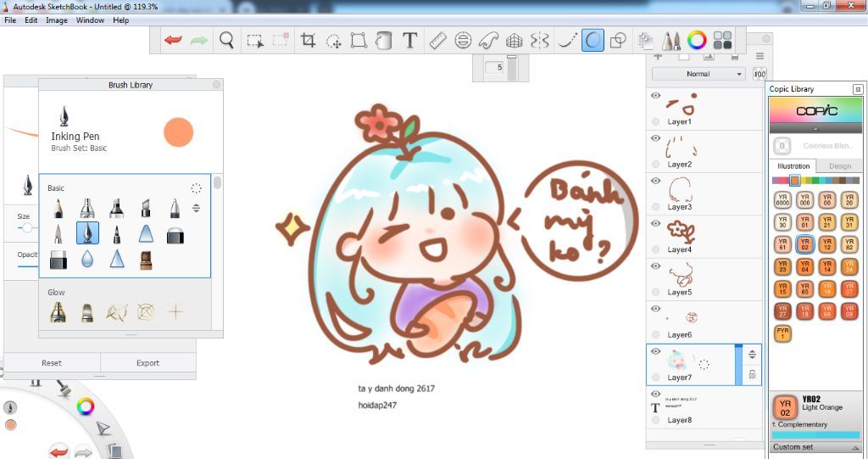Click the Reset button
This screenshot has width=868, height=459.
[x=52, y=363]
